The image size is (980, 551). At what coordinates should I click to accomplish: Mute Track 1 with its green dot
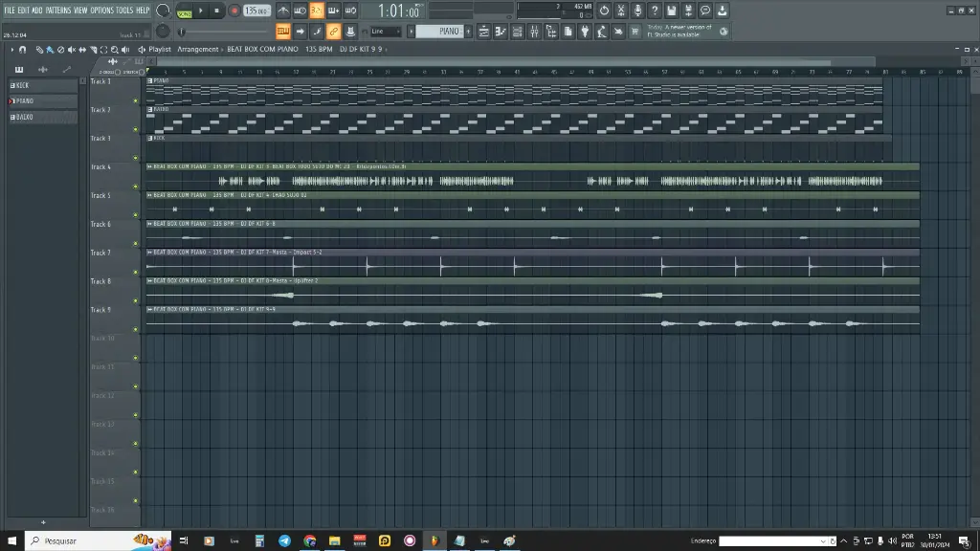coord(136,100)
